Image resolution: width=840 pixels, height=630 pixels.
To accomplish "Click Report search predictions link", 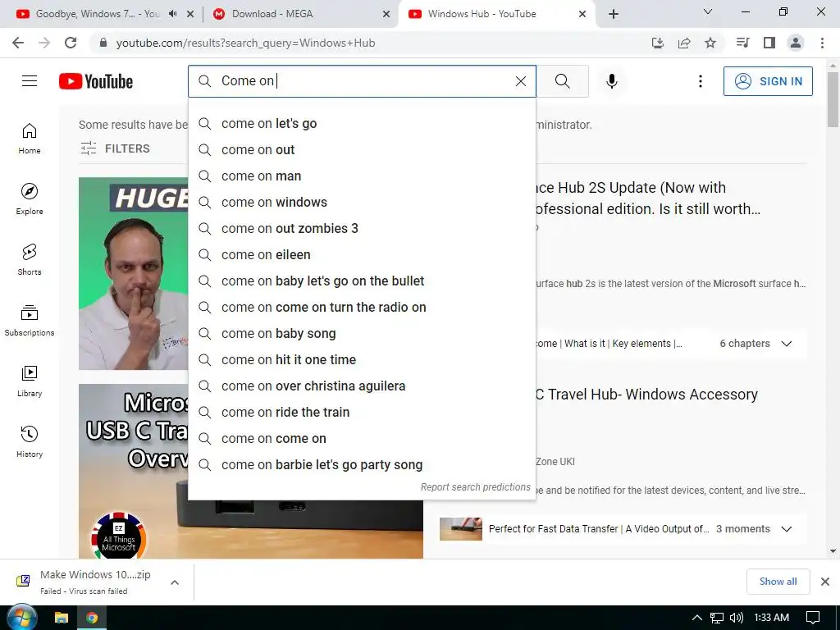I will point(475,487).
